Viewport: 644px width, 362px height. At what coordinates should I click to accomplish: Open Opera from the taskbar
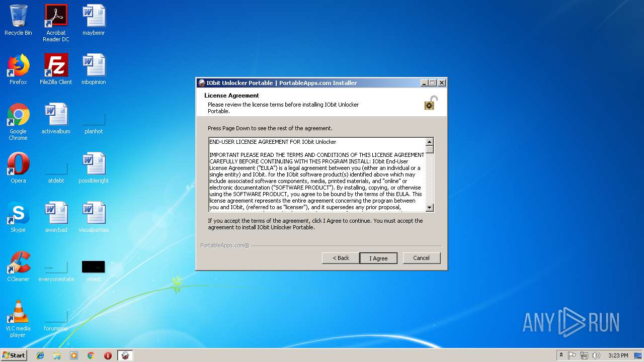tap(108, 355)
